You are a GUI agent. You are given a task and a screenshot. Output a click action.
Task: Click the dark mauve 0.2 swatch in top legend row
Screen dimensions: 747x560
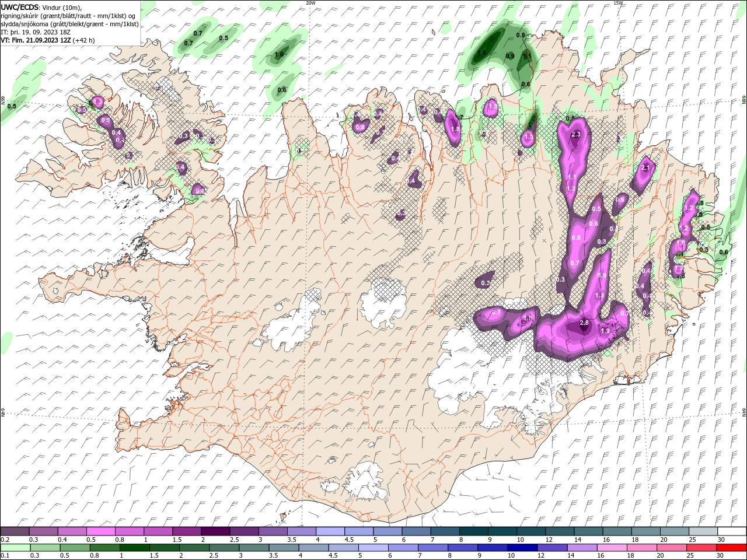[x=15, y=531]
